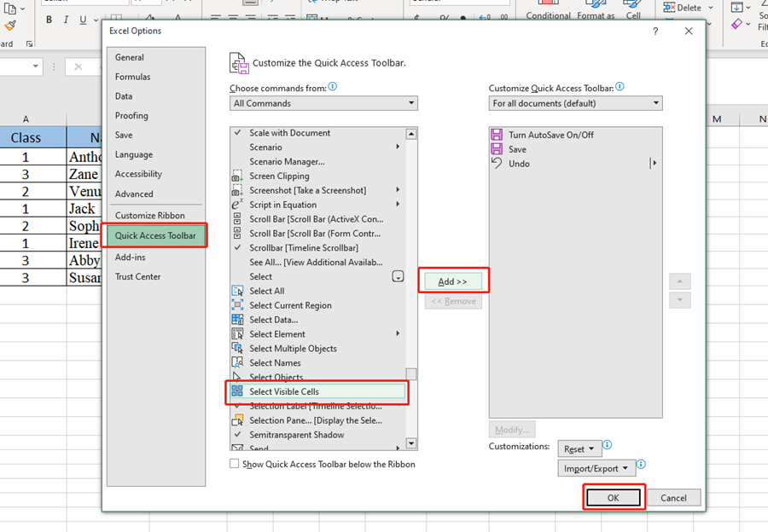The width and height of the screenshot is (768, 532).
Task: Open the Customize Ribbon category
Action: coord(150,216)
